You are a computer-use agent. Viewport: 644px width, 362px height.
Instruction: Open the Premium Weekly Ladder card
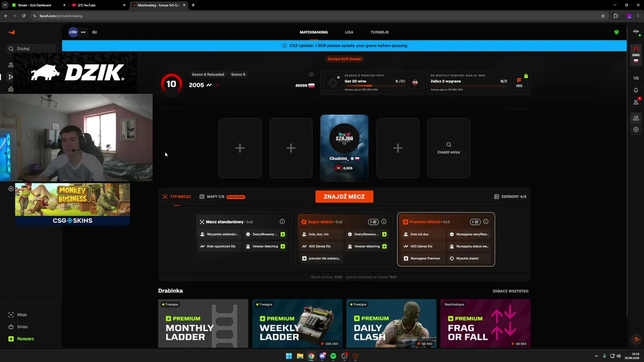[297, 323]
